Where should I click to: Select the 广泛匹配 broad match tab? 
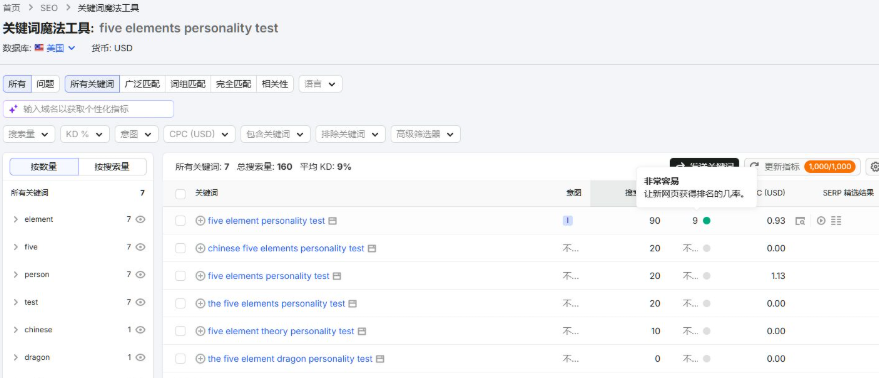click(x=142, y=84)
